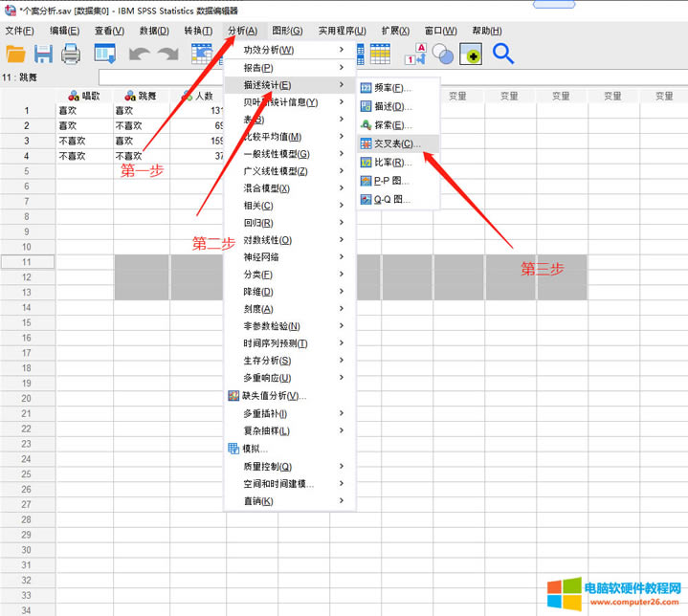Expand the 比较平均值(M) submenu
688x616 pixels.
[x=272, y=137]
